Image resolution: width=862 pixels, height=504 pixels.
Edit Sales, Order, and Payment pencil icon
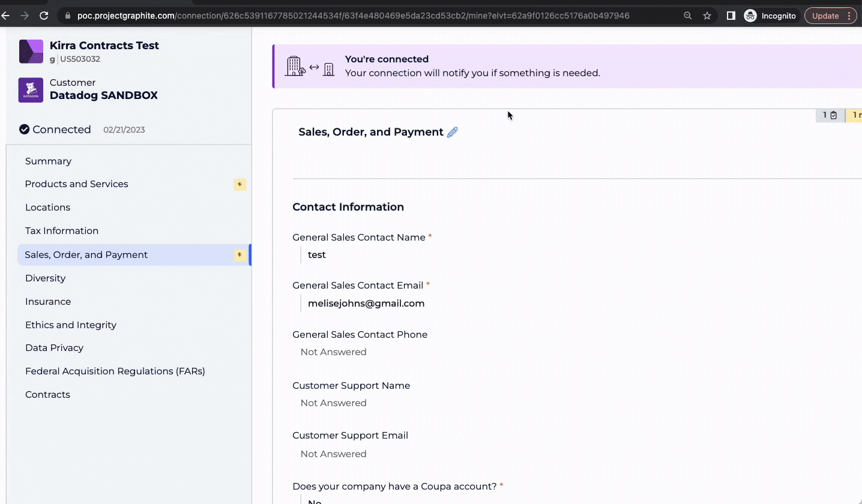click(453, 132)
